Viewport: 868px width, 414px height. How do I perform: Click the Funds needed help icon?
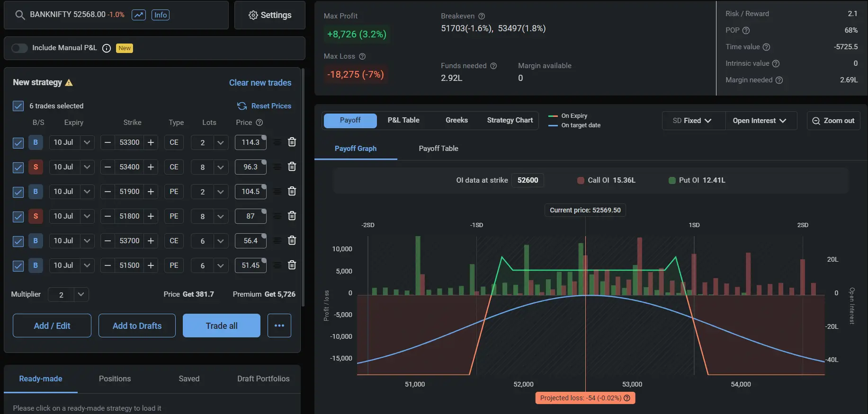pyautogui.click(x=493, y=66)
